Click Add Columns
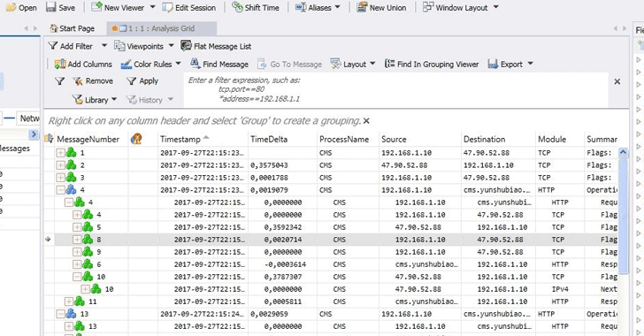This screenshot has height=336, width=644. [83, 64]
